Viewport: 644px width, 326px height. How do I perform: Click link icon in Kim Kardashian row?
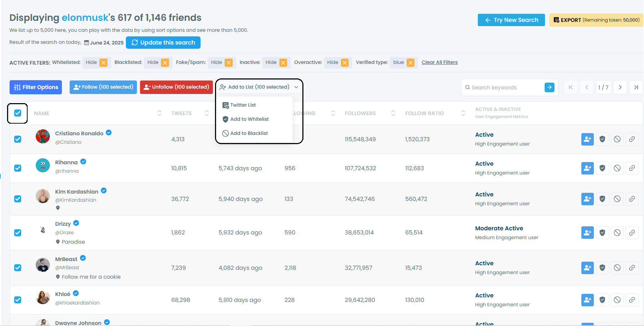coord(632,199)
